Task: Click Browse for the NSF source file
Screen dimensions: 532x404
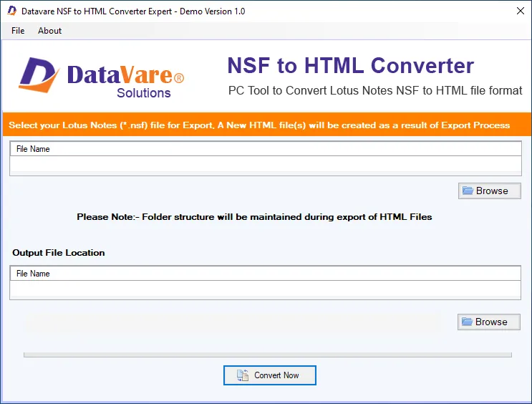Action: 489,191
